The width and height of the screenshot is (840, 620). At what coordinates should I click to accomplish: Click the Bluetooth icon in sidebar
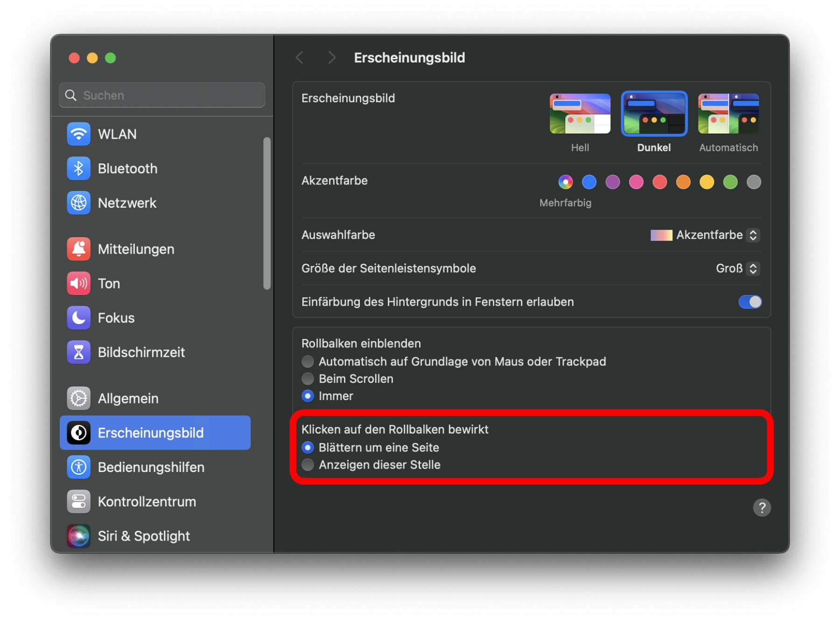78,169
